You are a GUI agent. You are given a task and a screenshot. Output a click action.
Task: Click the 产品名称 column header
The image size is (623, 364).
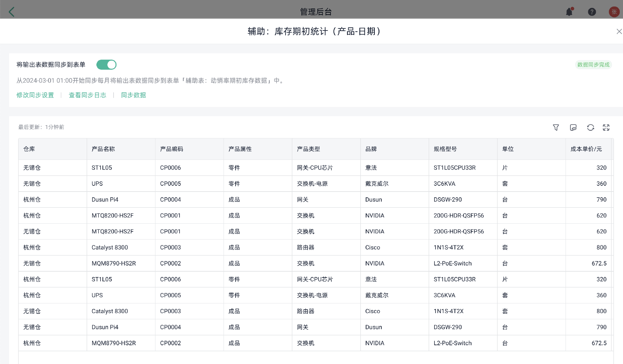coord(103,149)
